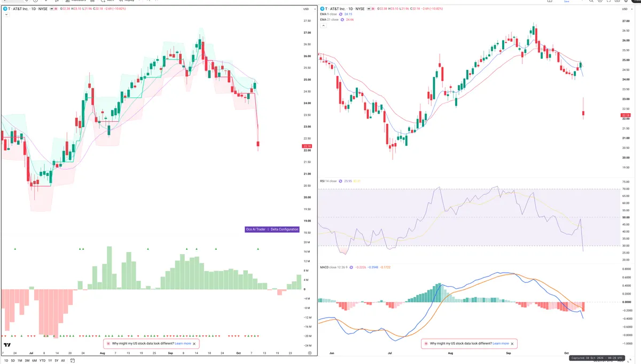Screen dimensions: 641x364
Task: Click the Save label in the top toolbar
Action: click(566, 2)
